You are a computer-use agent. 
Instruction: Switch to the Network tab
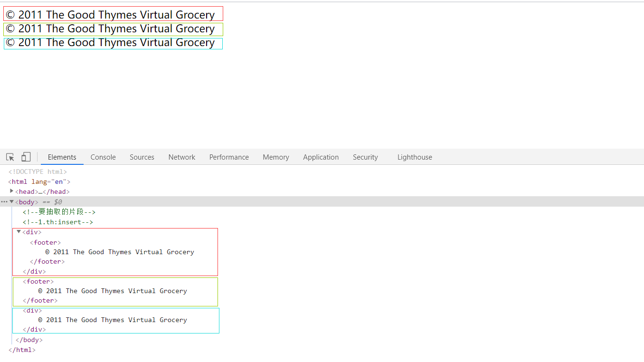click(182, 157)
